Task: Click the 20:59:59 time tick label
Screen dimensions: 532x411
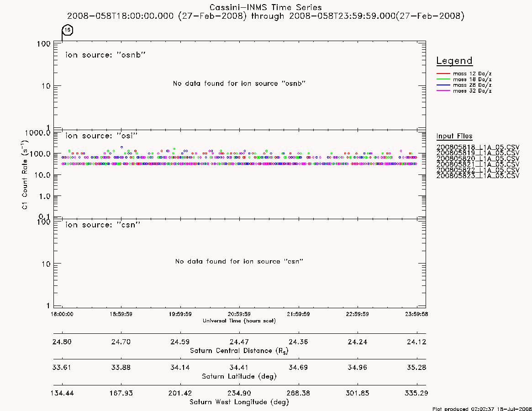Action: (239, 314)
